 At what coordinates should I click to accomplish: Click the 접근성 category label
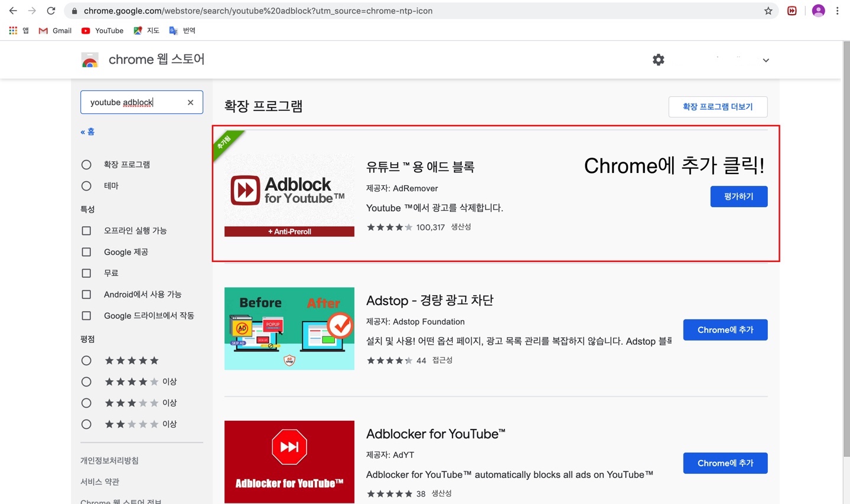click(x=442, y=361)
